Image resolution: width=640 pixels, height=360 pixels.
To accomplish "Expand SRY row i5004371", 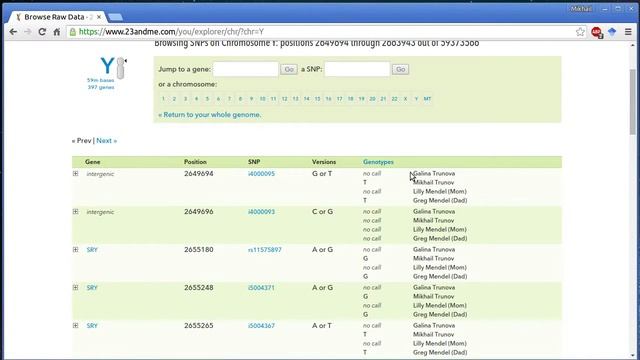I will pyautogui.click(x=76, y=287).
